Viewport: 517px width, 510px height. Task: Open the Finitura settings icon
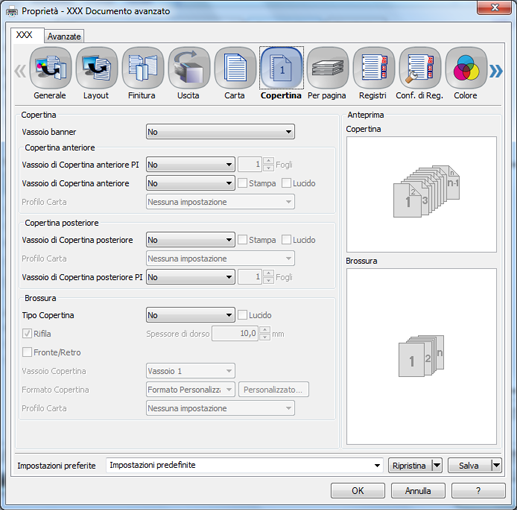coord(142,68)
